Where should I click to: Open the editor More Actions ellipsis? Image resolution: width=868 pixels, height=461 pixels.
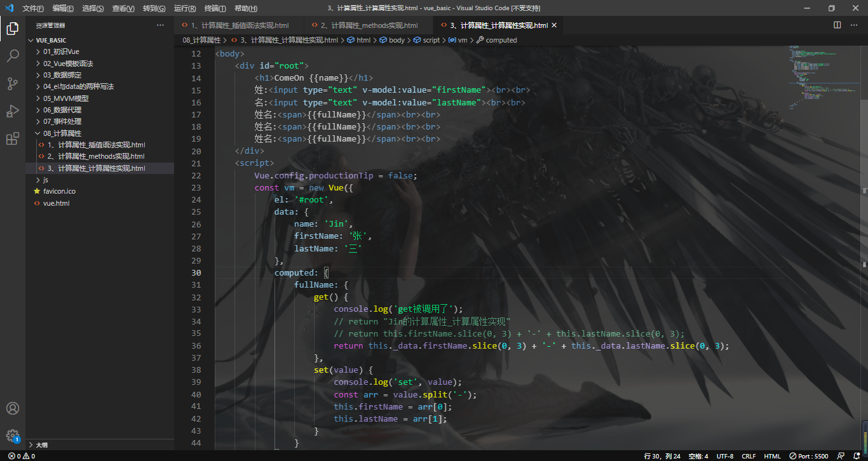[x=855, y=25]
